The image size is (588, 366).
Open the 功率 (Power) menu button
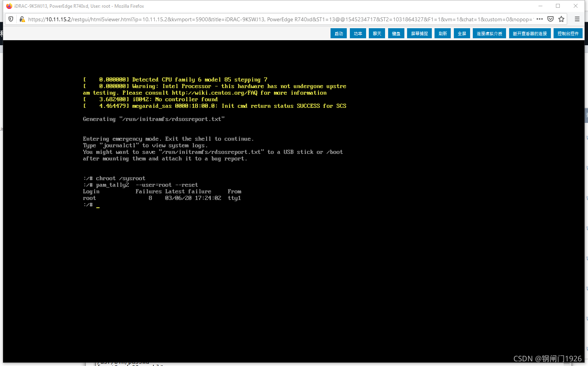358,34
